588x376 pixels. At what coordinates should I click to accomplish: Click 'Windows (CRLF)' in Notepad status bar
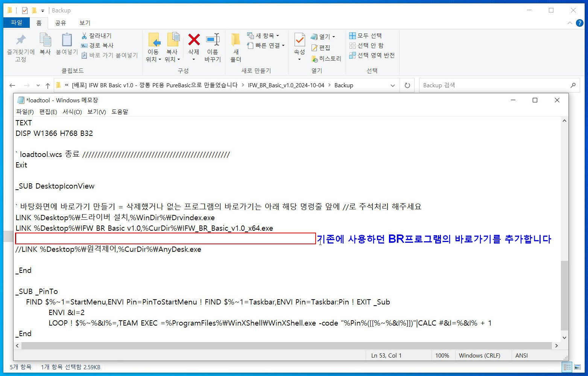480,355
